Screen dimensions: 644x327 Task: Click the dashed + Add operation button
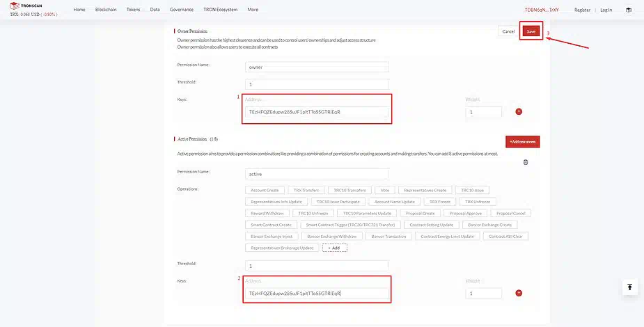[x=335, y=248]
